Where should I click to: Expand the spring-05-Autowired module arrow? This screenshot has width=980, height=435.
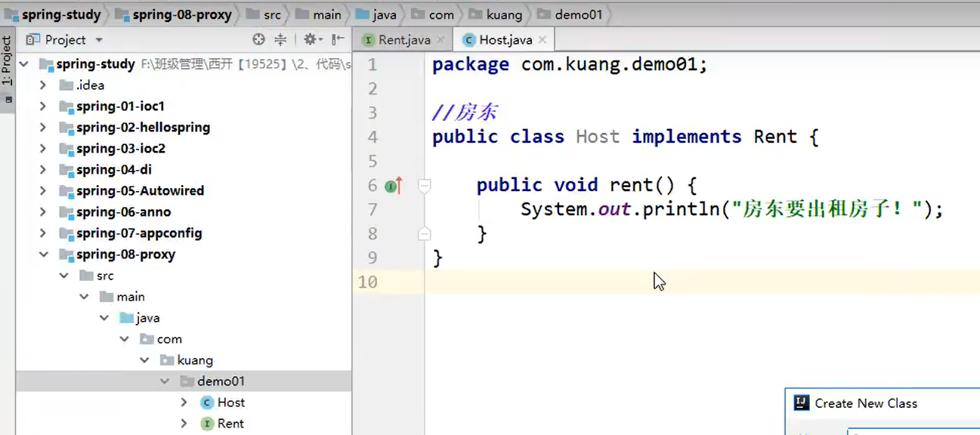(x=43, y=191)
